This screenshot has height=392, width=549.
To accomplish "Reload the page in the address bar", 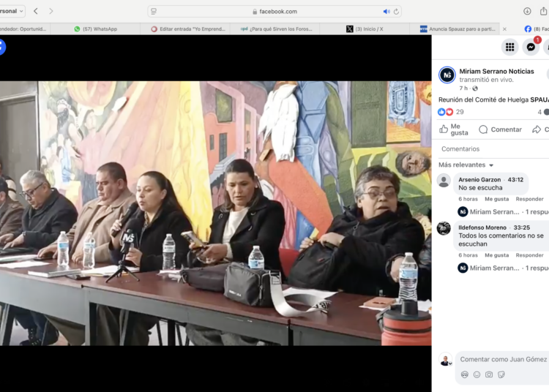I will coord(397,12).
